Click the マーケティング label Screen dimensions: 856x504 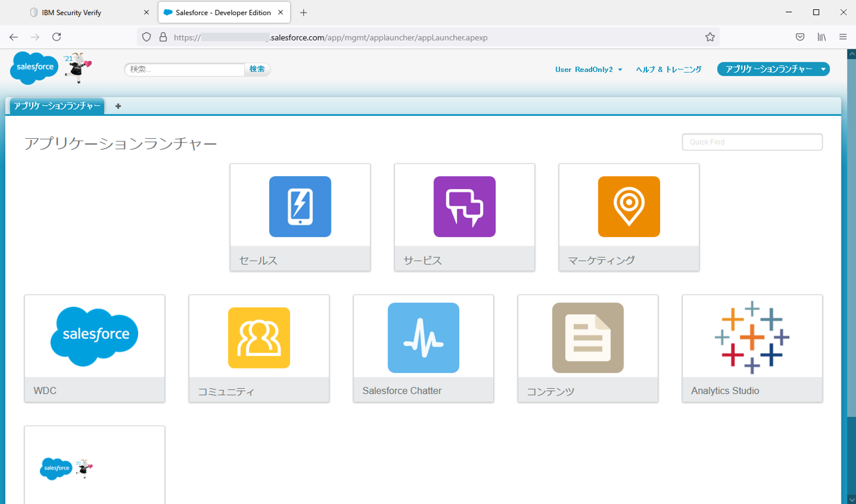(x=601, y=261)
